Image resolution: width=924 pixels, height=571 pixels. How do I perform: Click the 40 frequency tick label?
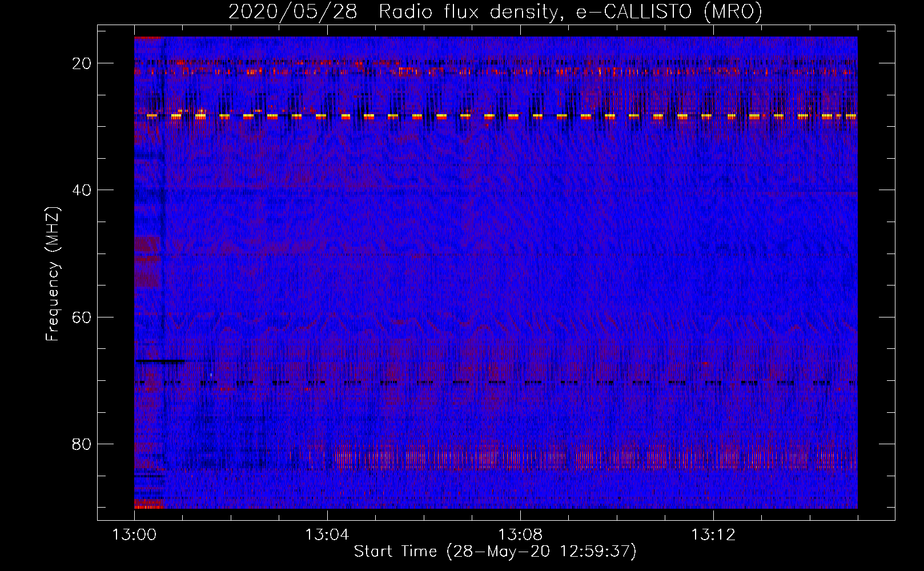click(82, 190)
